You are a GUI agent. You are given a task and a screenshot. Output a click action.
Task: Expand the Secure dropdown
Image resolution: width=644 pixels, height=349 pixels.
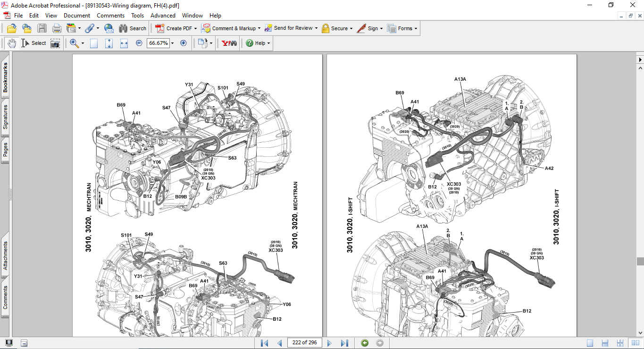click(x=351, y=28)
